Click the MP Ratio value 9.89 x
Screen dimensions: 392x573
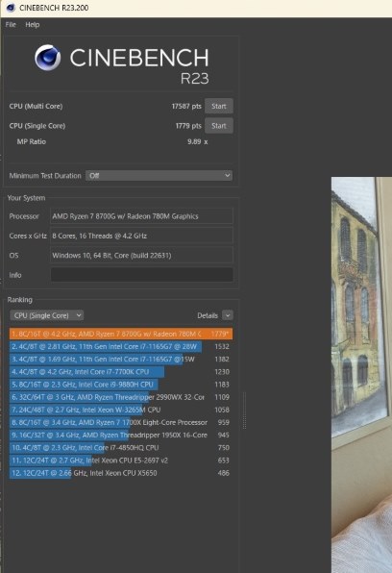[198, 141]
